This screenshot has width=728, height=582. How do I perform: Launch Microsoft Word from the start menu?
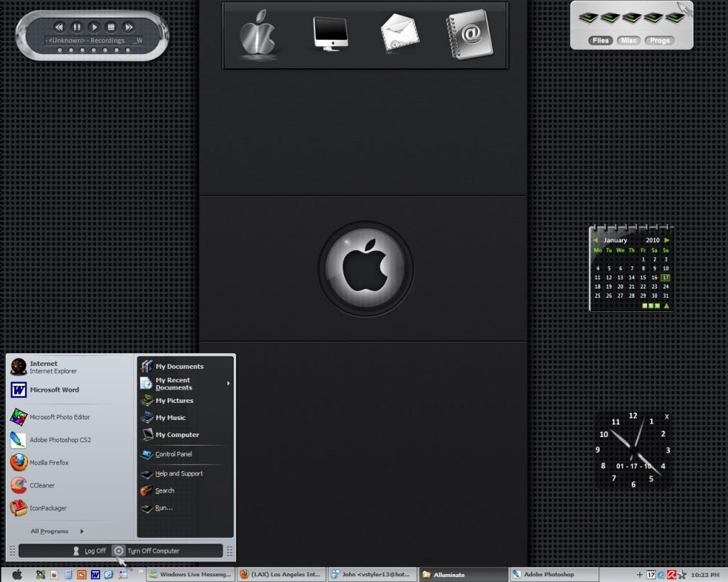point(70,390)
